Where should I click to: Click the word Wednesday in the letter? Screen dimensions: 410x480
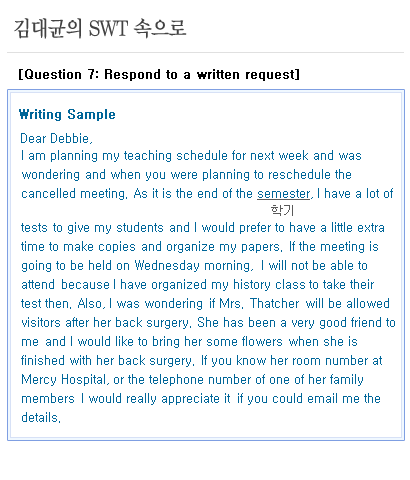point(167,266)
